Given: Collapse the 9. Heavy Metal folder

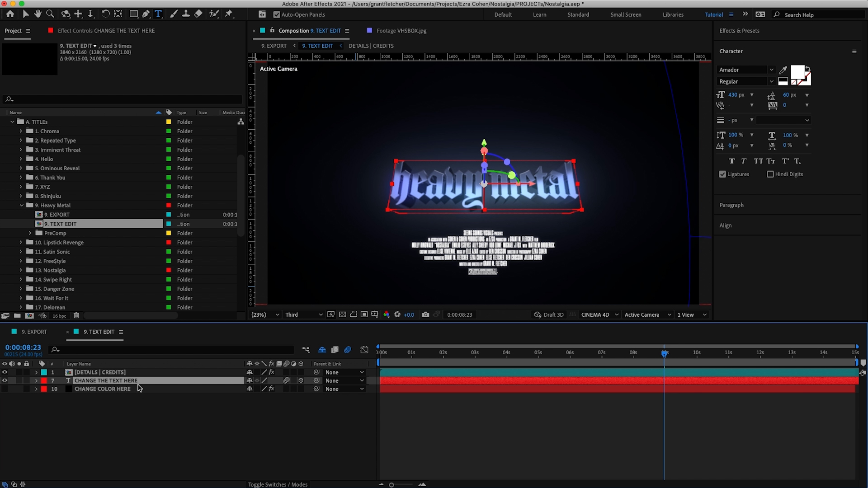Looking at the screenshot, I should point(21,205).
